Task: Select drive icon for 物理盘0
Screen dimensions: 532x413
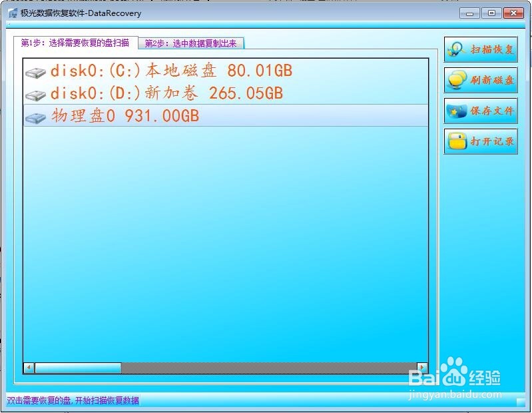Action: tap(35, 118)
